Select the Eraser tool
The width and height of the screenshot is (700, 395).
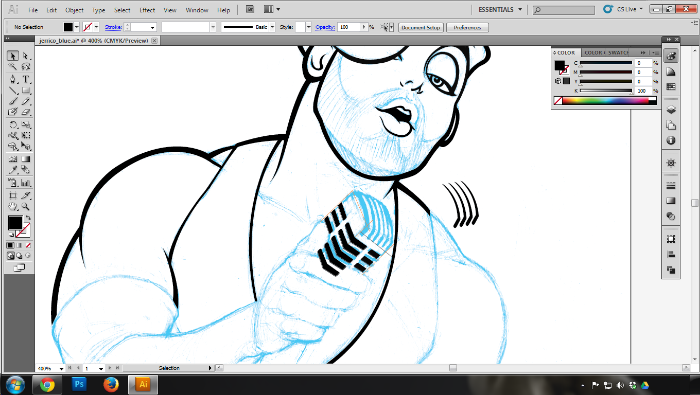tap(26, 112)
